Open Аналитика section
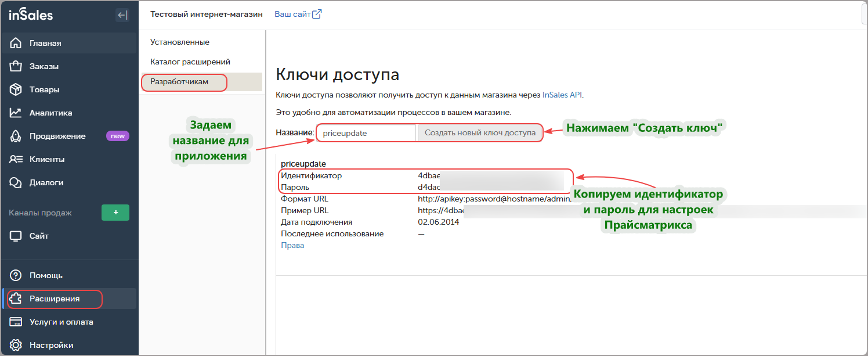 70,113
